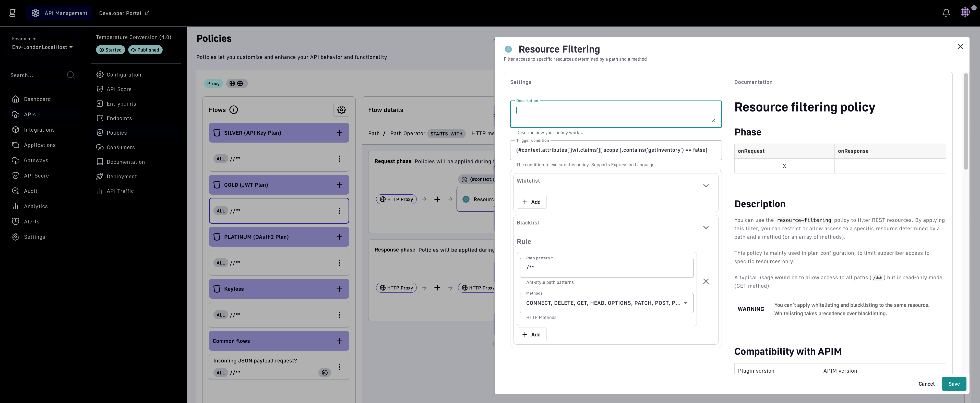Collapse the Whitelist section
The width and height of the screenshot is (980, 403).
click(x=706, y=185)
